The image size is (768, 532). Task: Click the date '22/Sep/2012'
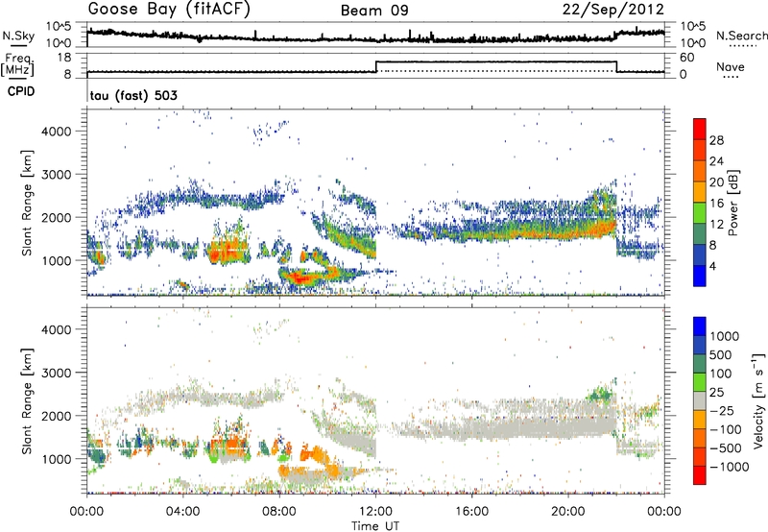tap(612, 10)
